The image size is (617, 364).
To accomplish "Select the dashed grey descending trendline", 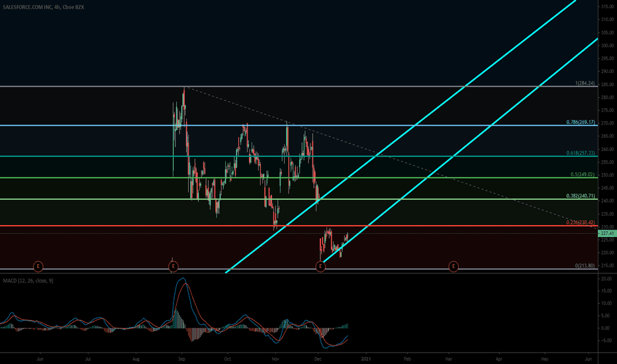I will [393, 159].
